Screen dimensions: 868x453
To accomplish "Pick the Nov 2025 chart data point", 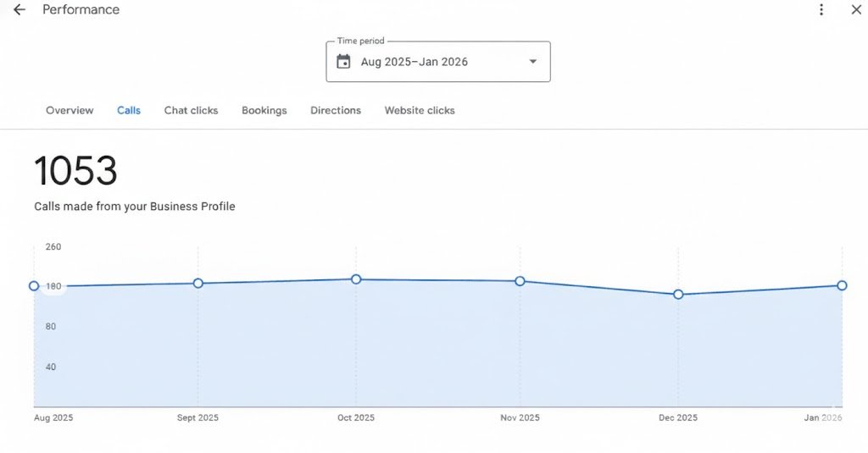I will [x=520, y=281].
